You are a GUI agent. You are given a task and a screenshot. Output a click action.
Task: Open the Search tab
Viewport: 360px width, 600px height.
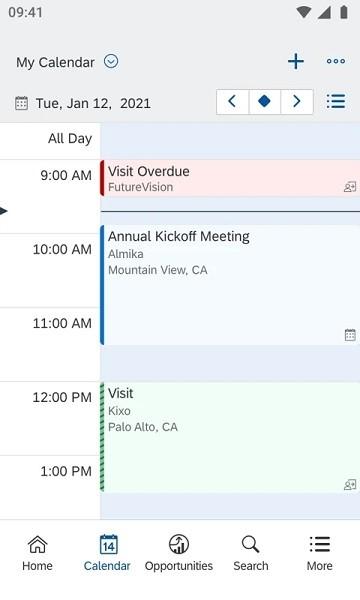[251, 553]
